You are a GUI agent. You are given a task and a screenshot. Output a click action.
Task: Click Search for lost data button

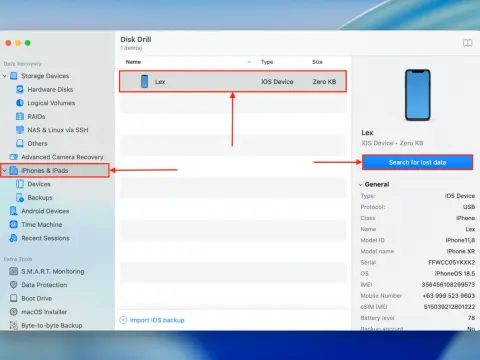tap(417, 162)
